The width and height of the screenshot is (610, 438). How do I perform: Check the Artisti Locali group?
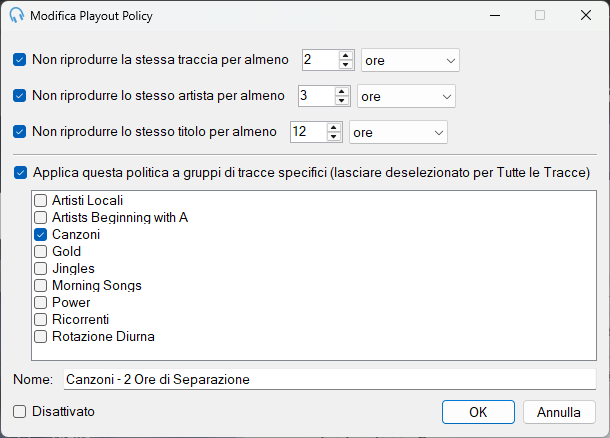tap(40, 200)
